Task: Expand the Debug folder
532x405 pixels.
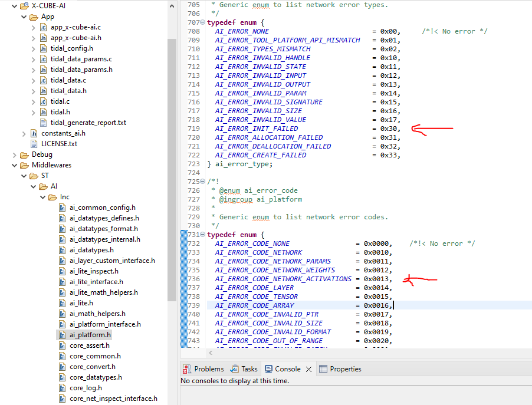Action: click(x=14, y=155)
